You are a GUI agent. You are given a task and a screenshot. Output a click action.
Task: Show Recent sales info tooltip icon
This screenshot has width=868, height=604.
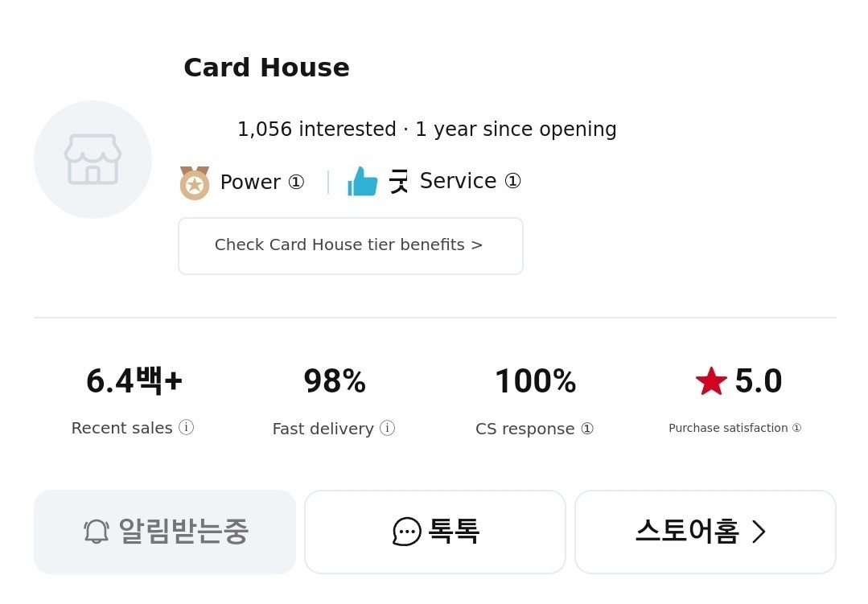187,427
